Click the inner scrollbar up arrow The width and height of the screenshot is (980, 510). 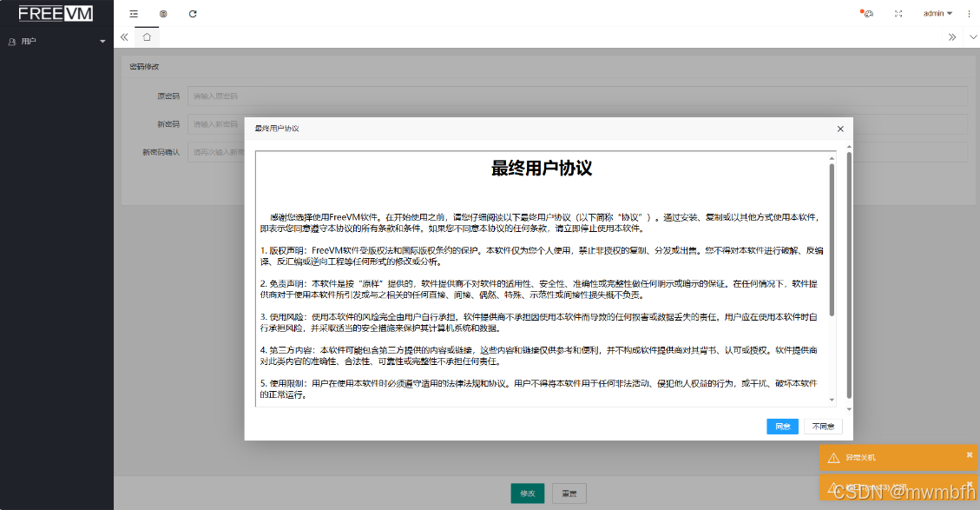(832, 158)
